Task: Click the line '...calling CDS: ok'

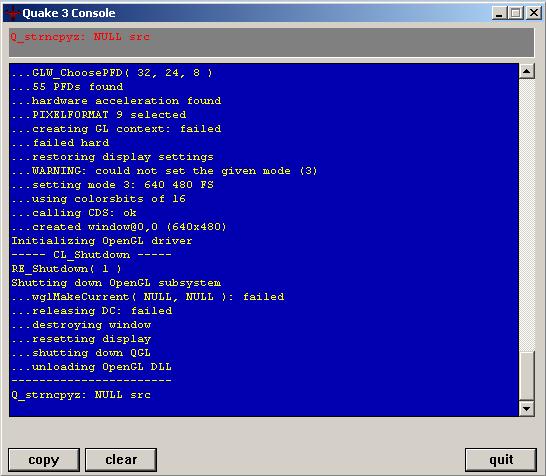Action: tap(74, 213)
